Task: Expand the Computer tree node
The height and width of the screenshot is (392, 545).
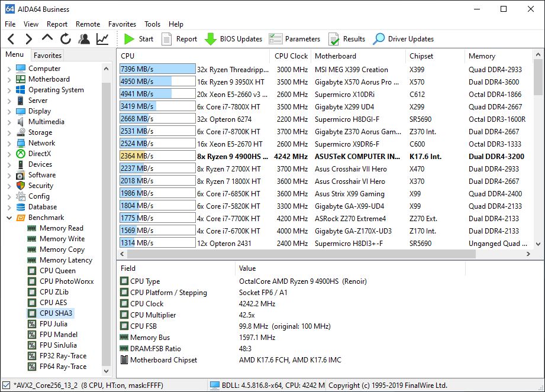Action: pyautogui.click(x=9, y=69)
